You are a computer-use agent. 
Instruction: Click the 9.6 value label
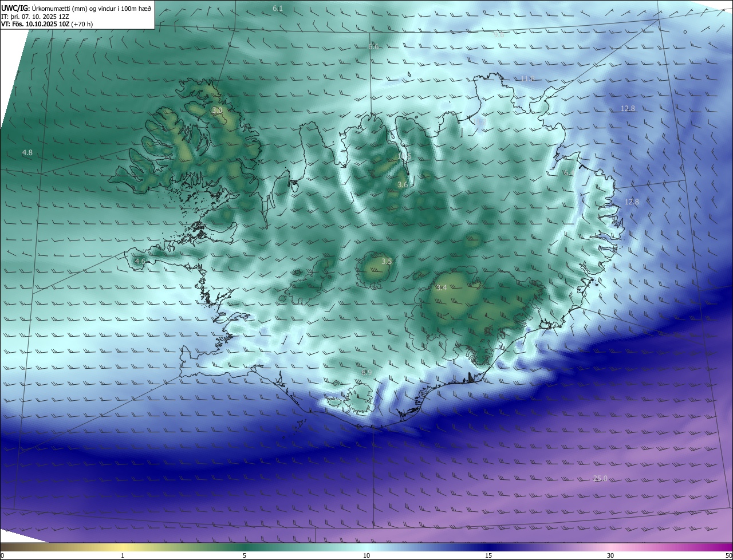pyautogui.click(x=499, y=34)
